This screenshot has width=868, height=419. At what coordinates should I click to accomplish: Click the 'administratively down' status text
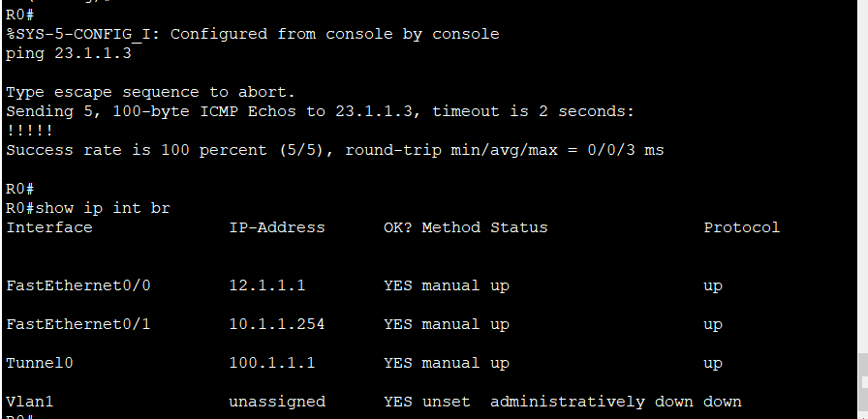[x=591, y=402]
